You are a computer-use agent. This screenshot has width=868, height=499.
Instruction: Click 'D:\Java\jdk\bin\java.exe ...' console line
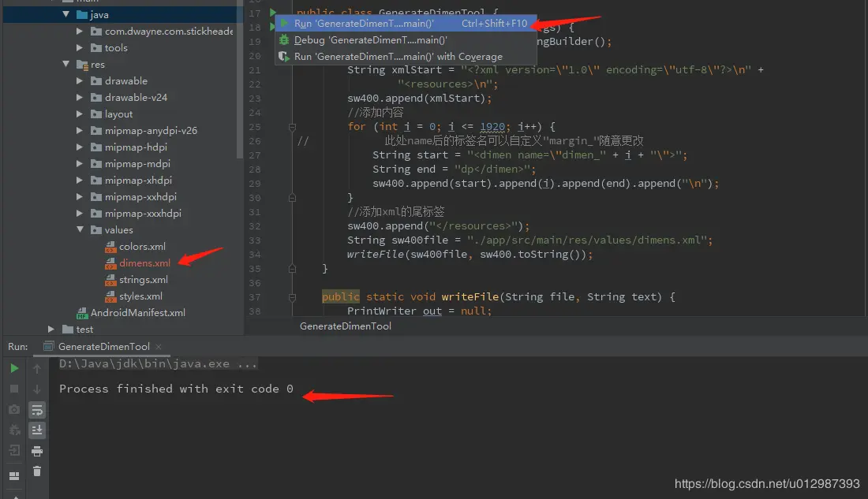point(158,364)
